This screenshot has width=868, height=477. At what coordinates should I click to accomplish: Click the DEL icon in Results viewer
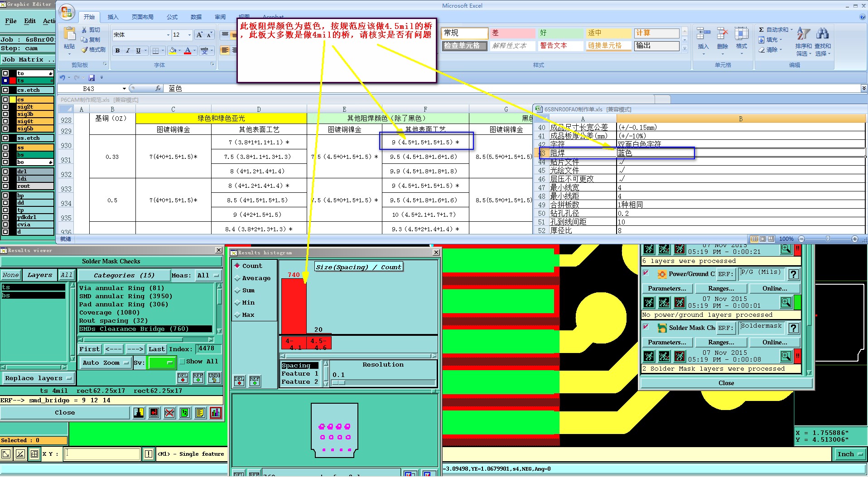click(183, 378)
